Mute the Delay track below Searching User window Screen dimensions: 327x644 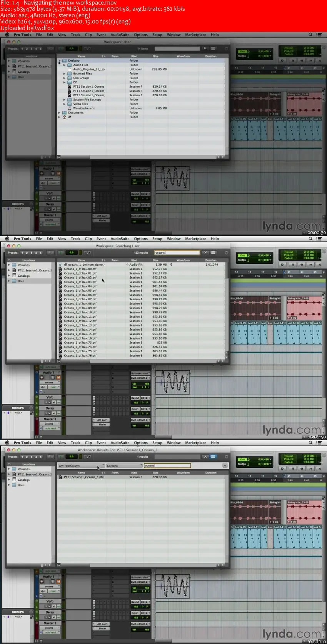[49, 413]
